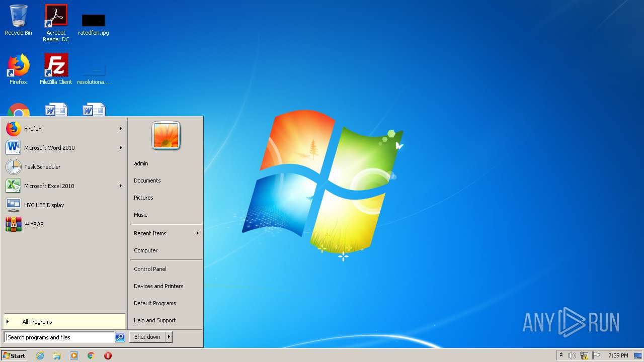Click the WinRAR books icon
The width and height of the screenshot is (644, 362).
coord(14,224)
